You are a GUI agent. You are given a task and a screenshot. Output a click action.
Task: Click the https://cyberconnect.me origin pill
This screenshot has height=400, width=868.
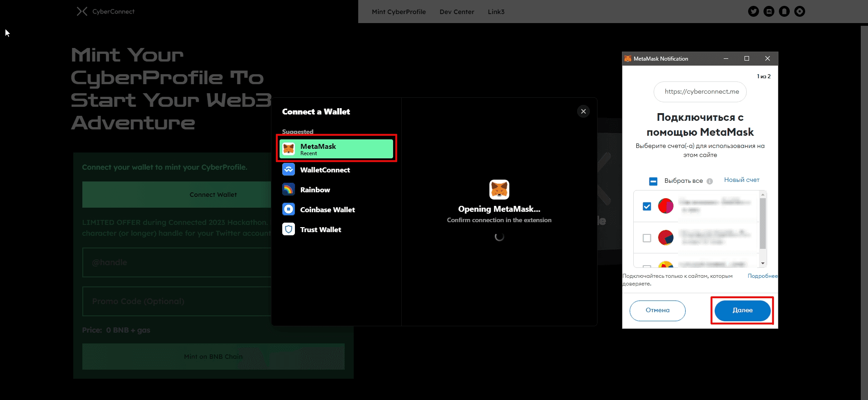700,92
